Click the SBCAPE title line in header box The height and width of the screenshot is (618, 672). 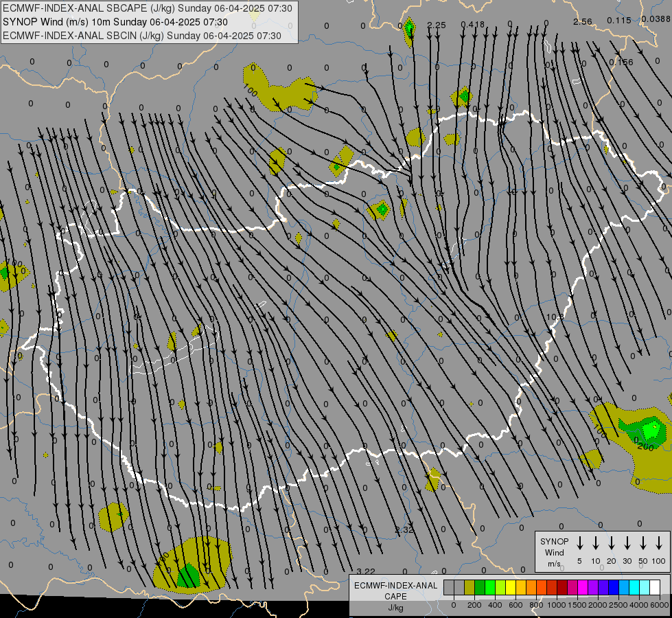tap(148, 8)
